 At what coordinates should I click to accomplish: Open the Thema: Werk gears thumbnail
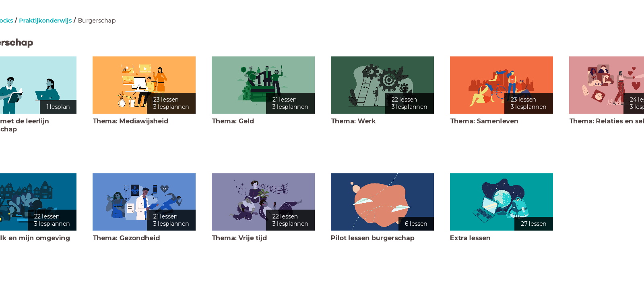382,85
